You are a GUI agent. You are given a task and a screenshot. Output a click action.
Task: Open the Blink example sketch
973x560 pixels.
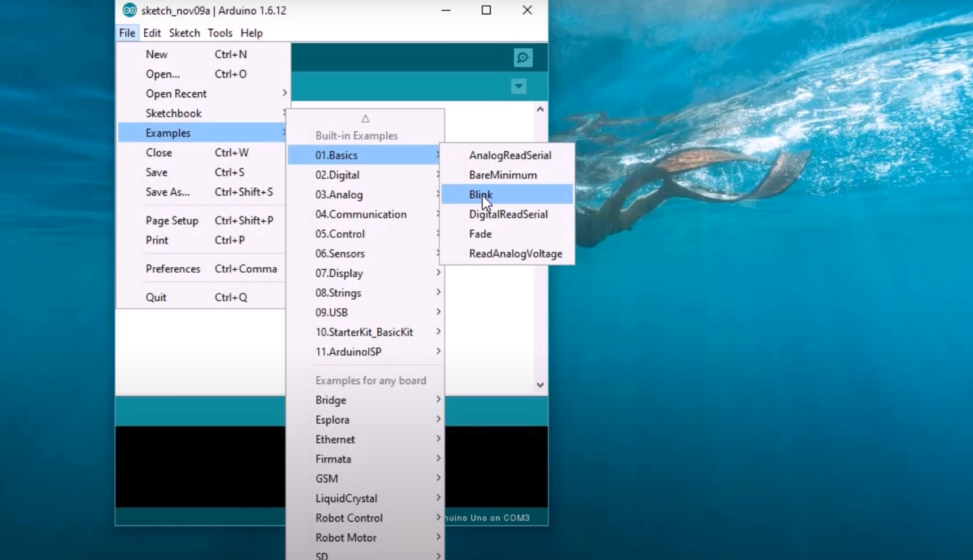click(481, 194)
